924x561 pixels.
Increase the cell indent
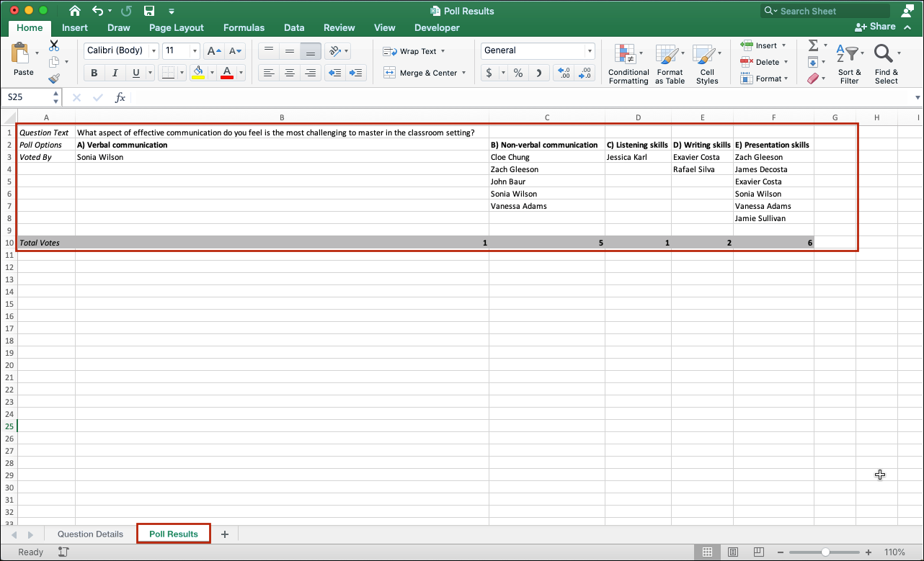(355, 73)
